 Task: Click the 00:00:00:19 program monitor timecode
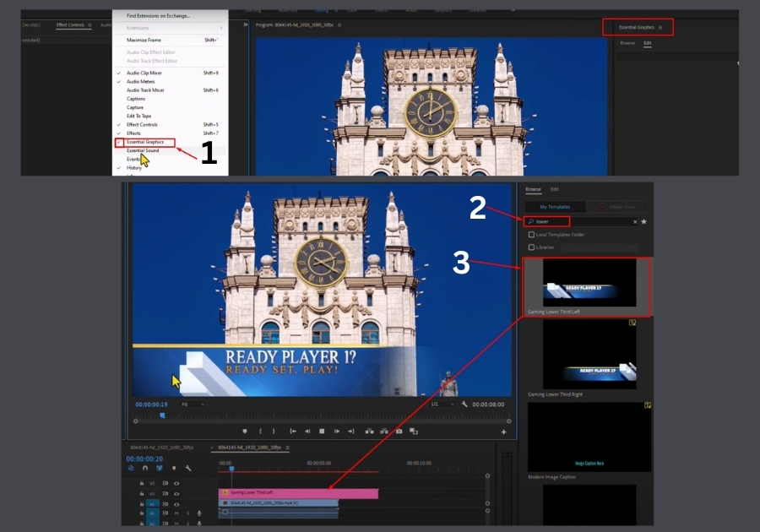point(151,404)
